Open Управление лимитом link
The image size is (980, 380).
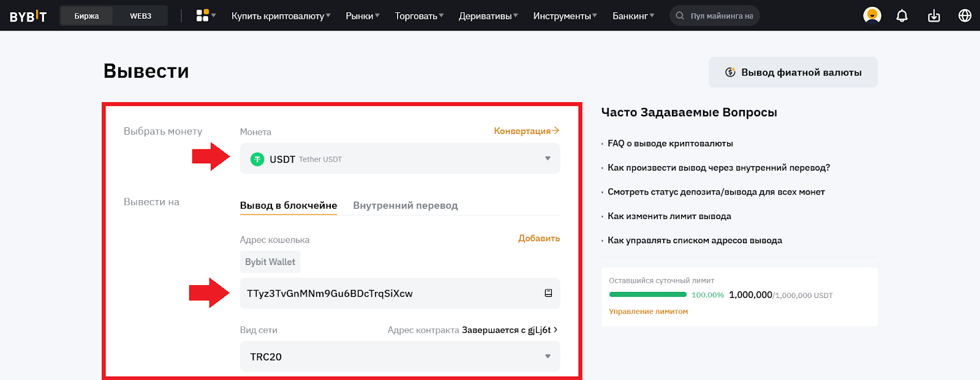pos(648,311)
